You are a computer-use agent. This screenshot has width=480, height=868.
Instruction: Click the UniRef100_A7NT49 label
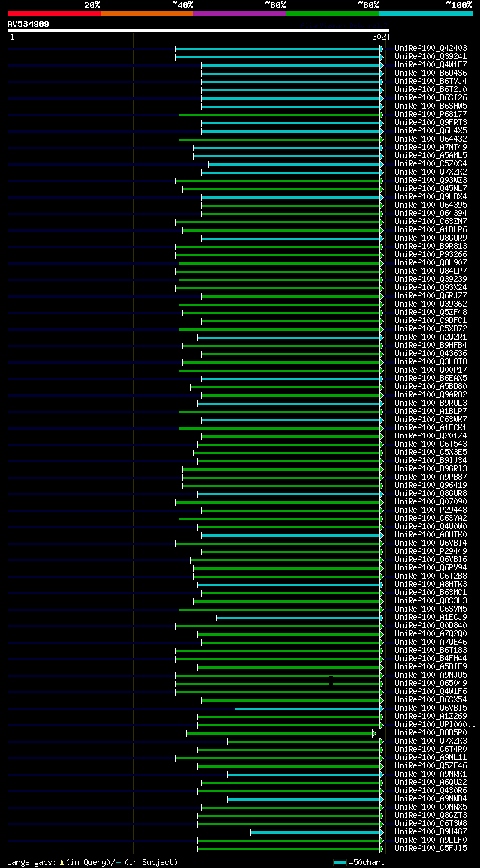coord(430,148)
